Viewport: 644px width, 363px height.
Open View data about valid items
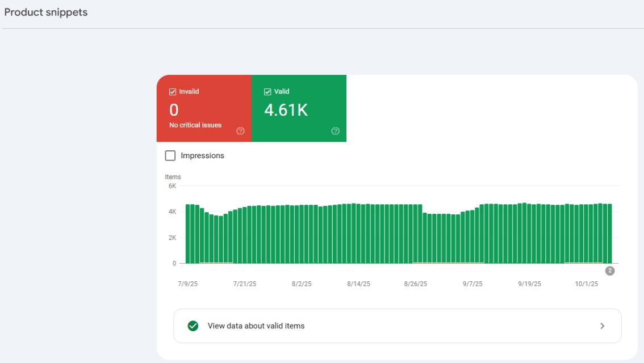click(x=397, y=326)
